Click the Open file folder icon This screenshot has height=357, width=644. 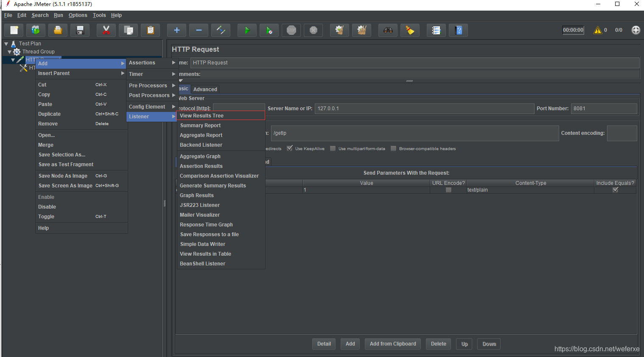coord(58,30)
